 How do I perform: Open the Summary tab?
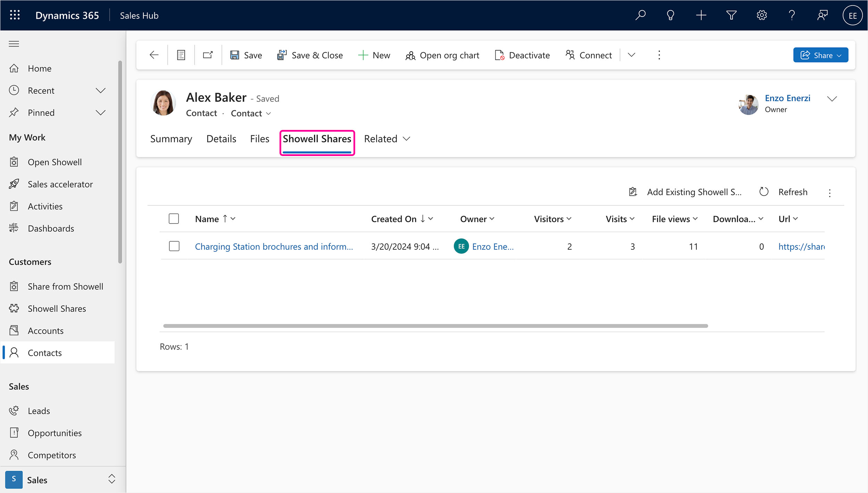171,138
